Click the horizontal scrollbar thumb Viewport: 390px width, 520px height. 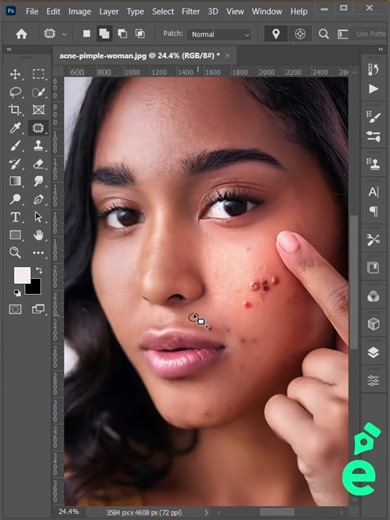[277, 512]
